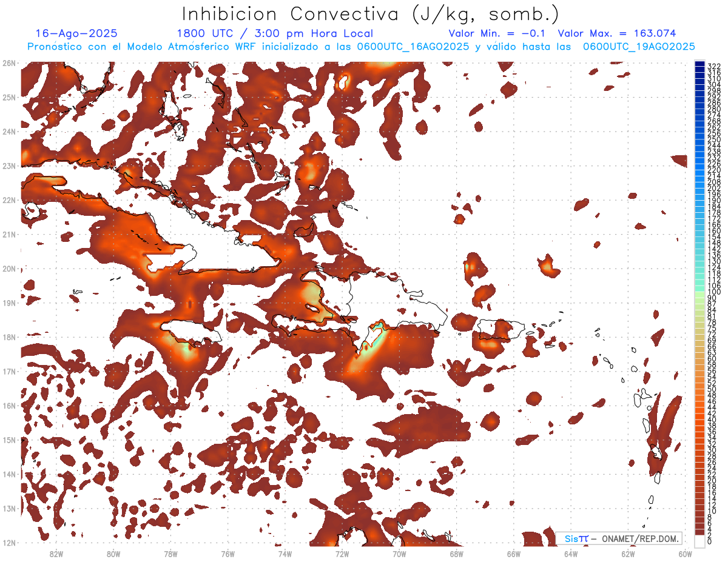Select the pale cyan color bar swatch beside 100
The image size is (728, 562).
click(x=699, y=289)
